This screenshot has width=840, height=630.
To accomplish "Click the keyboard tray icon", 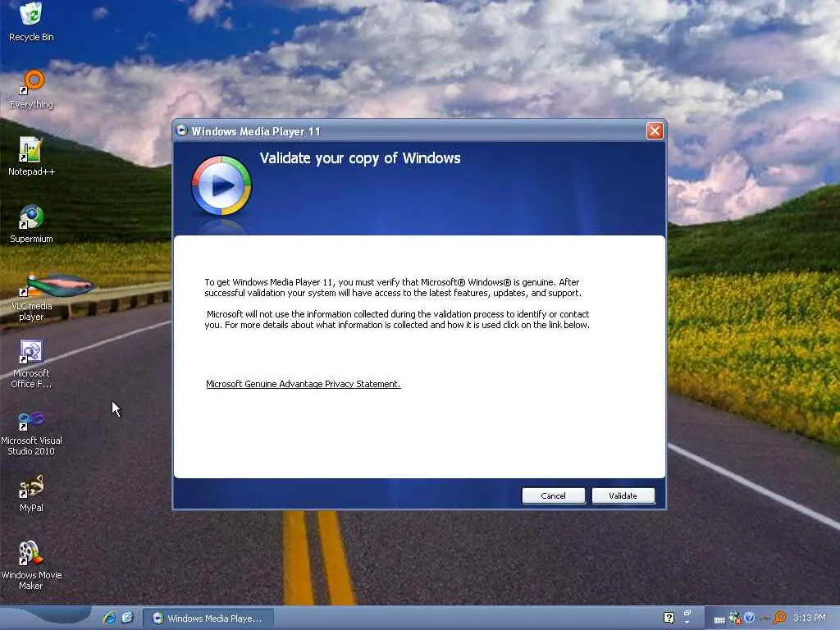I will point(719,619).
